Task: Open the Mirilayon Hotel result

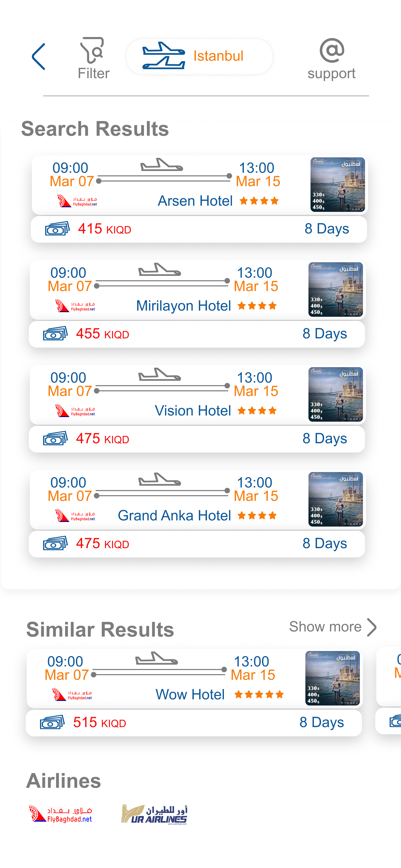Action: [x=184, y=306]
